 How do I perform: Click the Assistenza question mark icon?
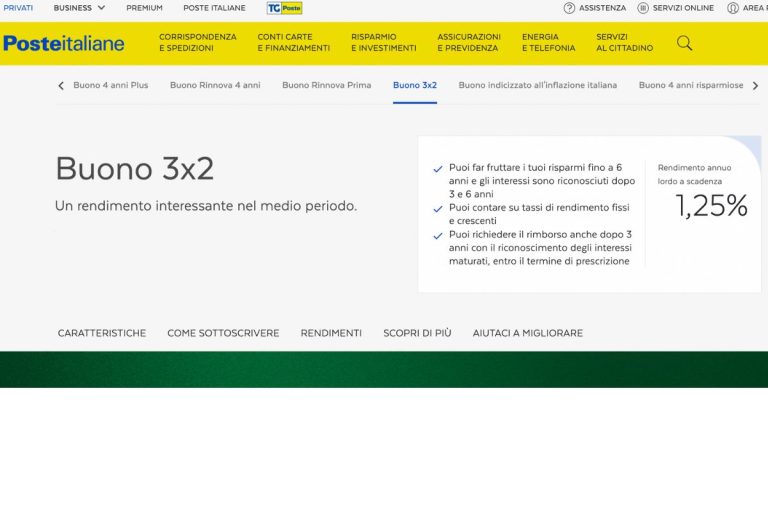(x=569, y=8)
